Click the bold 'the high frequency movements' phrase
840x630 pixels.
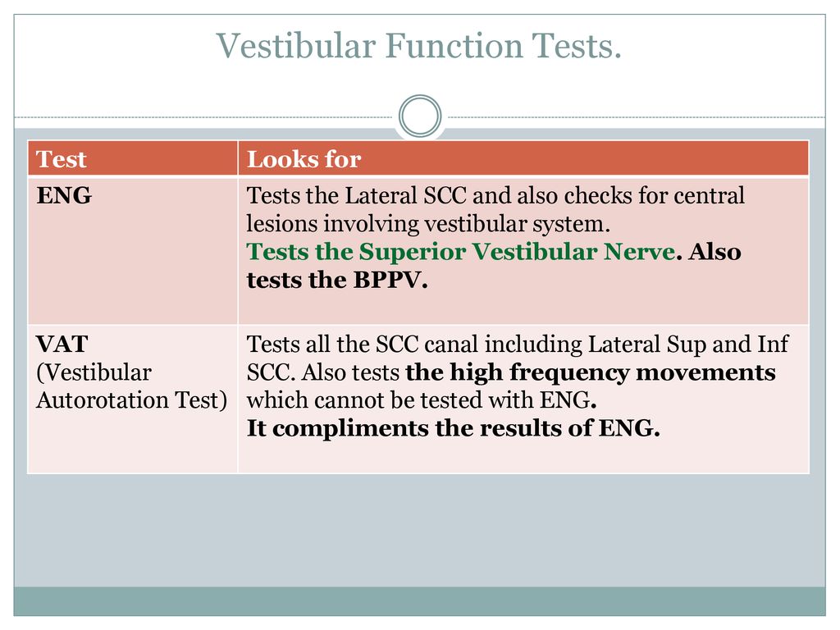pos(591,372)
